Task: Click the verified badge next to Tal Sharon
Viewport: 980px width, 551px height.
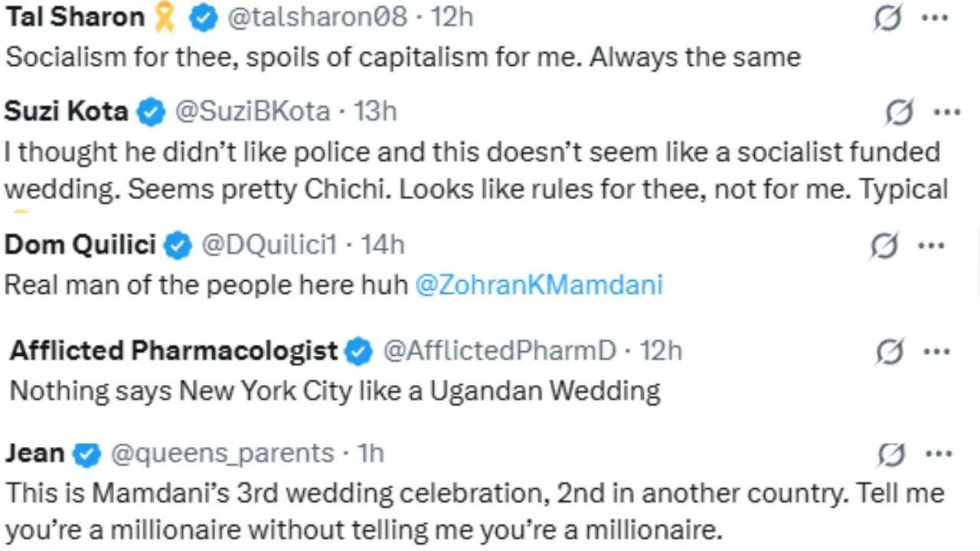Action: click(202, 17)
